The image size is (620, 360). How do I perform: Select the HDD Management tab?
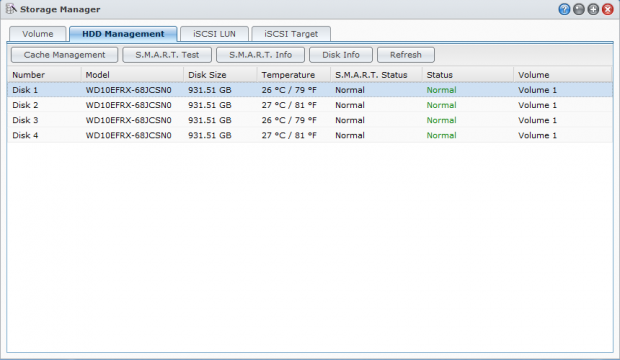[x=123, y=34]
